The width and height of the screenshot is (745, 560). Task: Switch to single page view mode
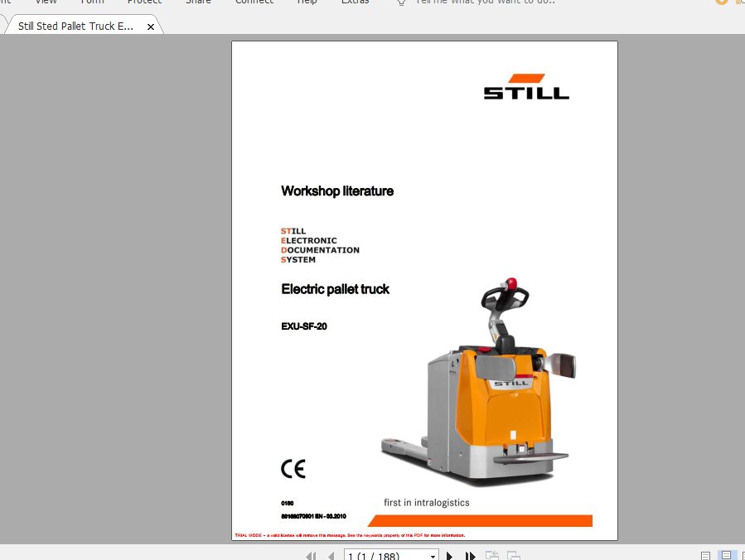tap(705, 556)
